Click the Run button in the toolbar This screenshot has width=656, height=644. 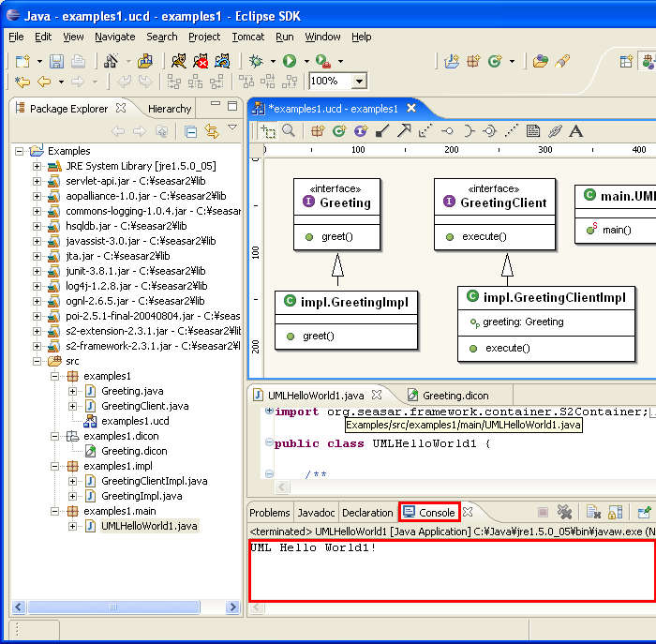(290, 61)
